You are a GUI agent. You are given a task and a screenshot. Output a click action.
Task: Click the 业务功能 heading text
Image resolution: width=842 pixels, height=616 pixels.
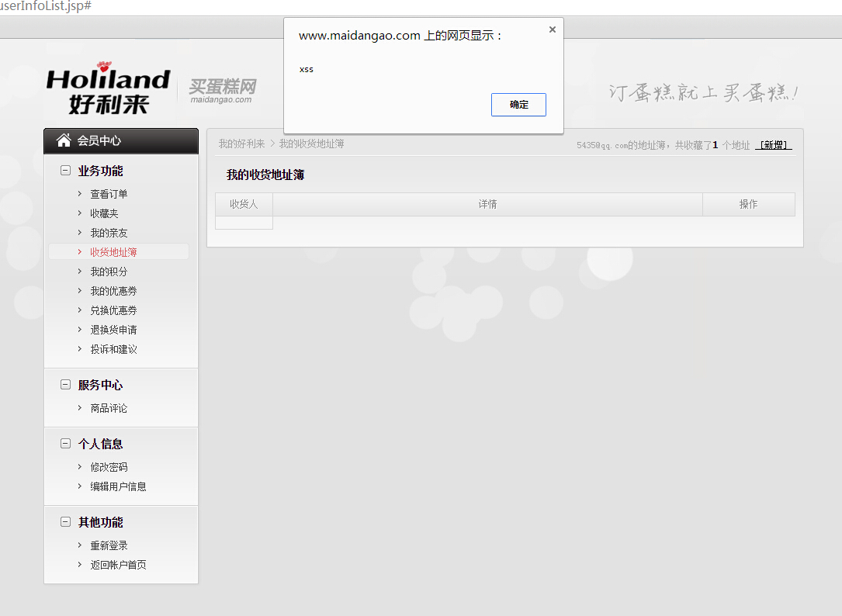100,171
